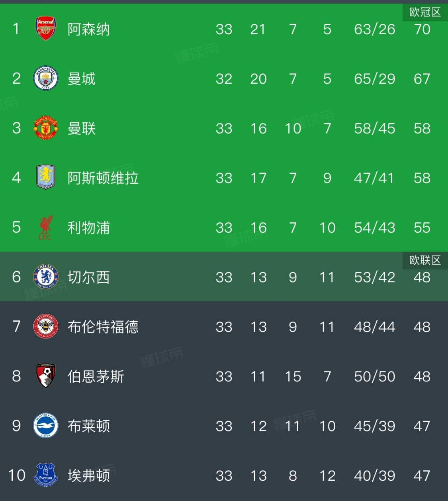Click the Arsenal club crest
Image resolution: width=448 pixels, height=501 pixels.
[46, 29]
